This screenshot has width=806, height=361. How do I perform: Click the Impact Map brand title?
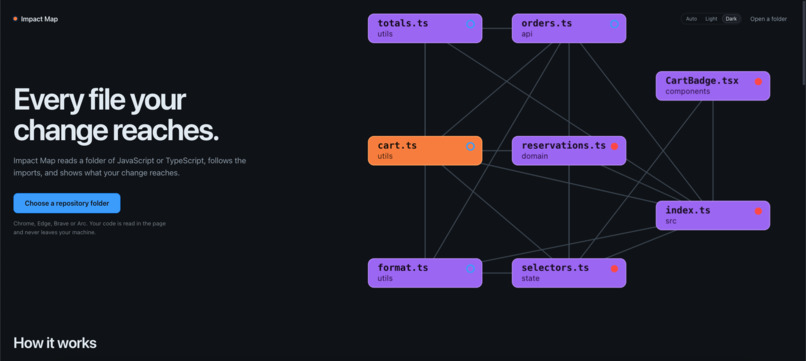[39, 19]
